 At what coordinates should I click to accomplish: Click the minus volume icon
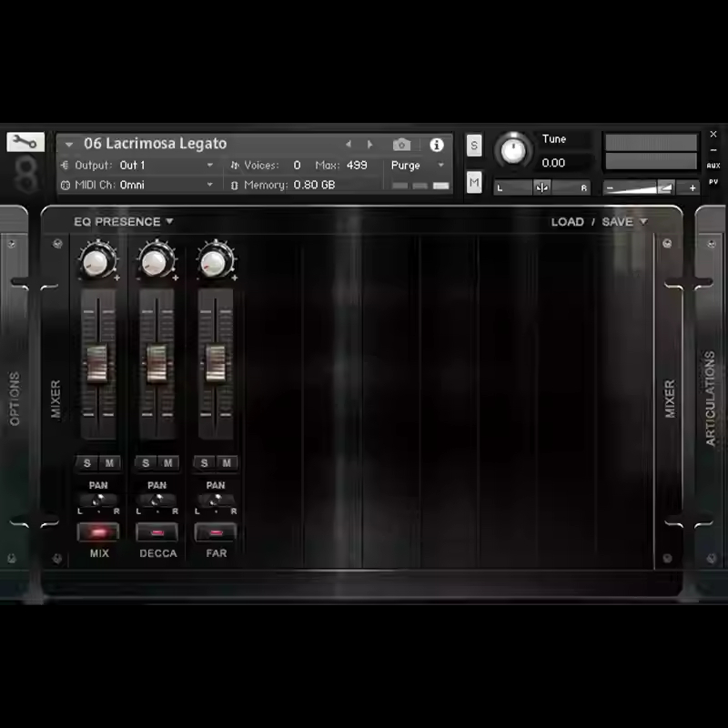point(610,188)
